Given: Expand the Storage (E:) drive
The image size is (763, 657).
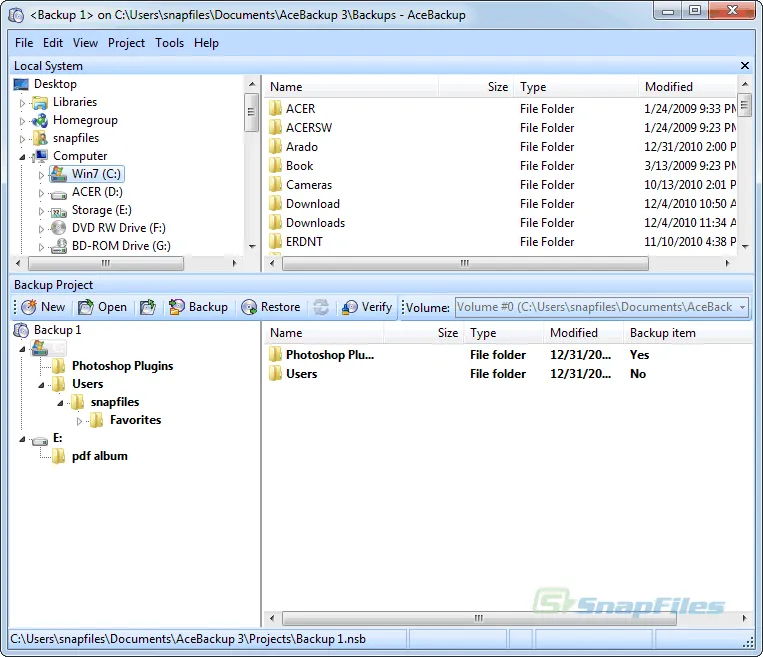Looking at the screenshot, I should [41, 211].
